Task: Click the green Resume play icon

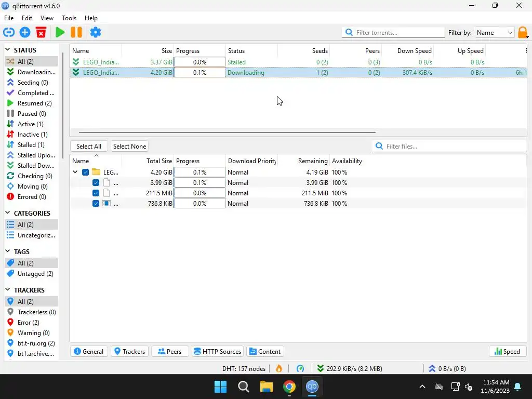Action: click(60, 33)
